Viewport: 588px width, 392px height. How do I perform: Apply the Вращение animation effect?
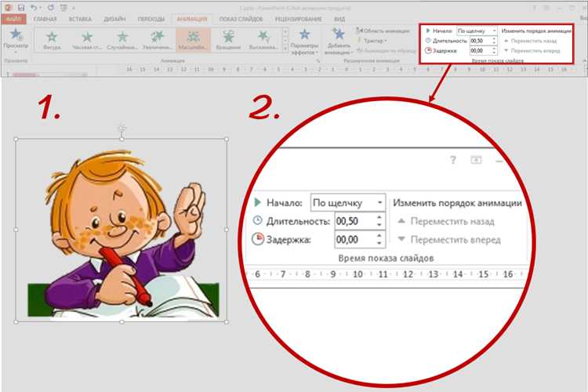pos(228,40)
